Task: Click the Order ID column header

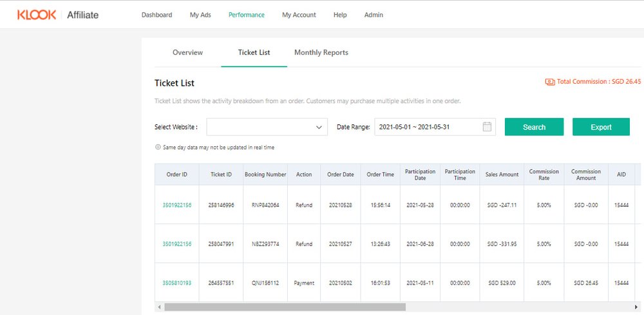Action: point(177,175)
